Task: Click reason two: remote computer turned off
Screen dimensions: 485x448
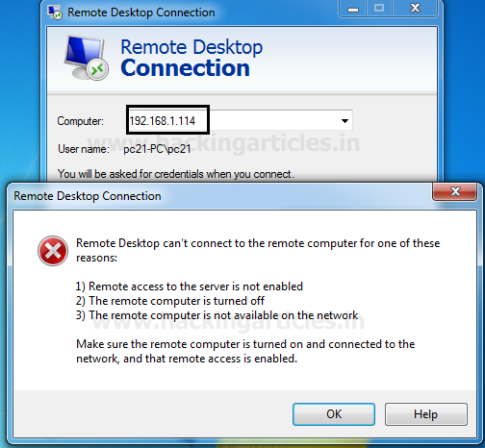Action: tap(170, 301)
